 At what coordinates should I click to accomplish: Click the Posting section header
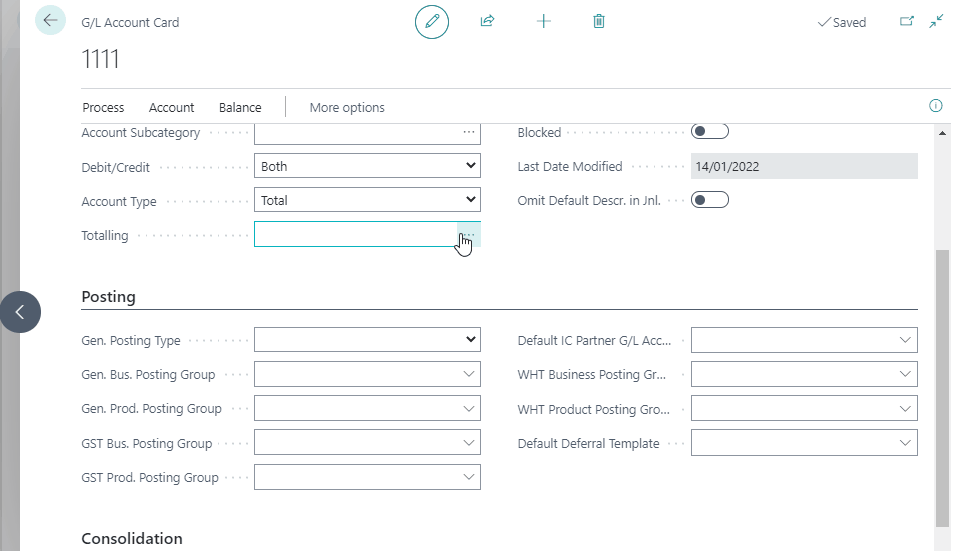tap(109, 297)
